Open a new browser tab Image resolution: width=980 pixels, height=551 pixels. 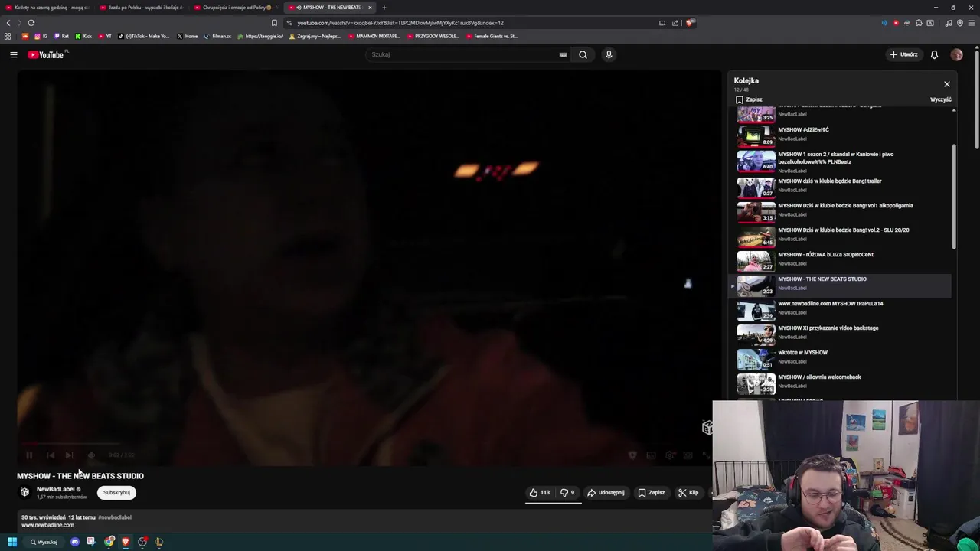[384, 8]
